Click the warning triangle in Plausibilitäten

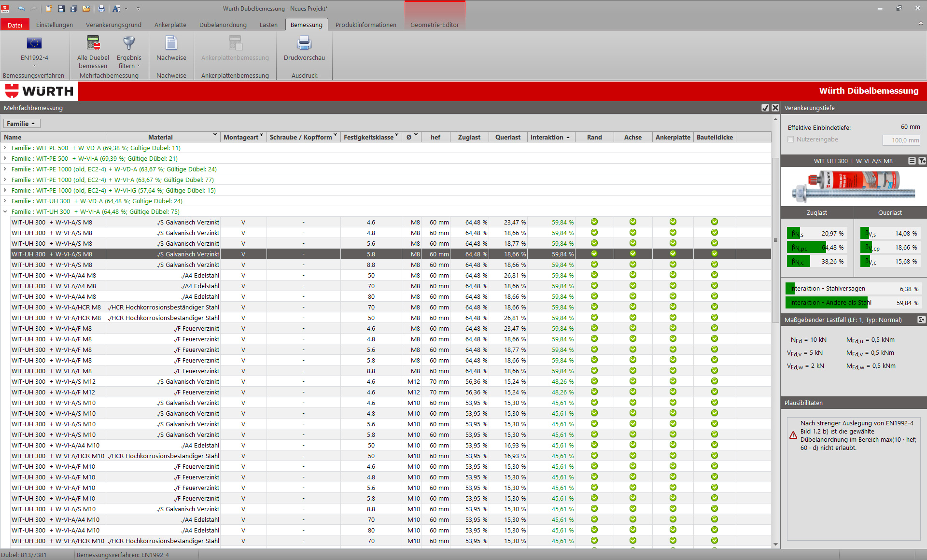pyautogui.click(x=793, y=435)
